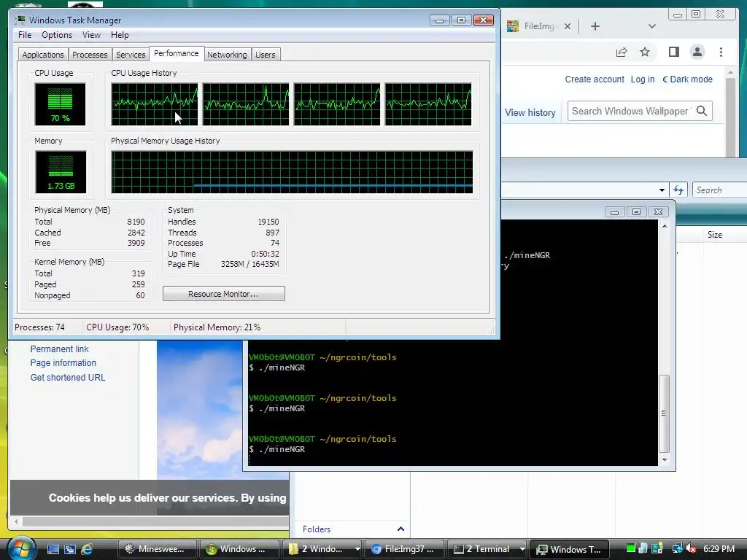Click the Page information sidebar link

tap(63, 363)
